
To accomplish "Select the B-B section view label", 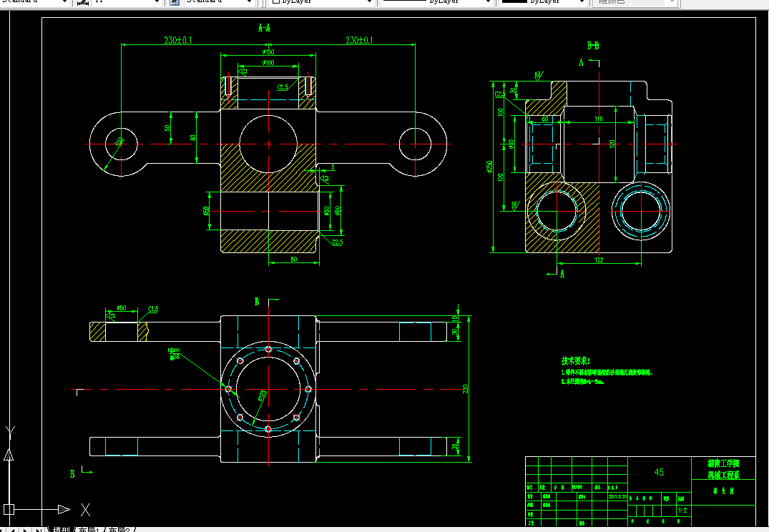I will coord(593,46).
